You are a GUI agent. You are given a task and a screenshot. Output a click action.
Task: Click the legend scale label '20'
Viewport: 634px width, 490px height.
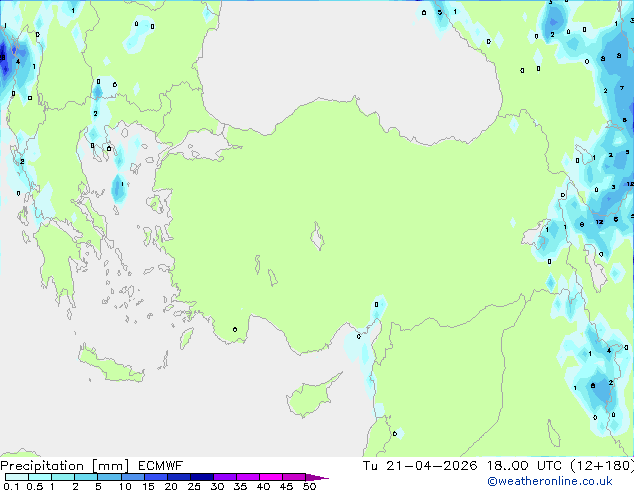[171, 486]
